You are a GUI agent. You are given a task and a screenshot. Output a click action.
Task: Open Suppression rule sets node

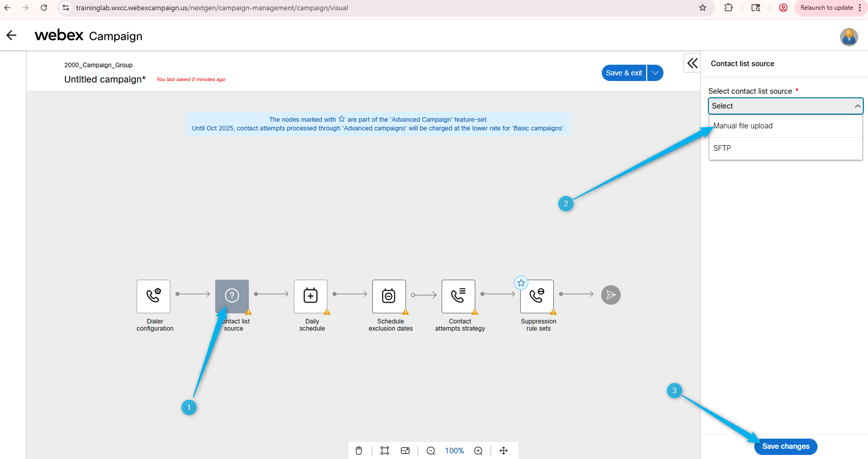click(x=537, y=296)
